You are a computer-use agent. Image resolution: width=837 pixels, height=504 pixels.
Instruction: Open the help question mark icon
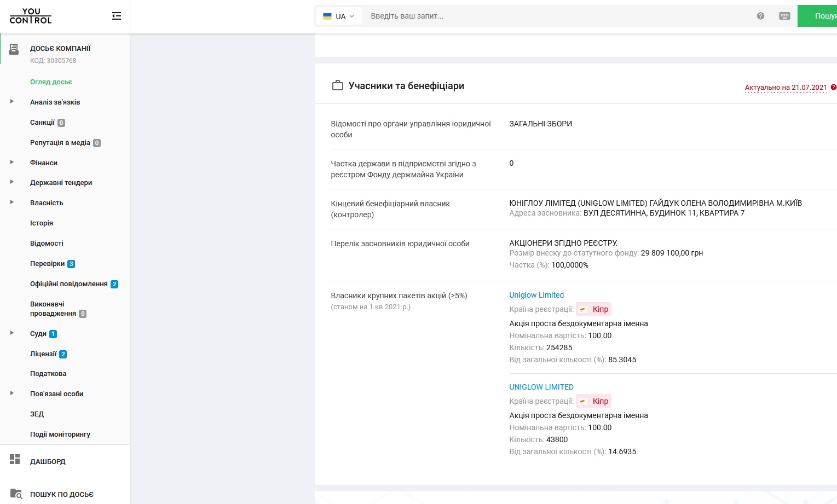pos(760,16)
